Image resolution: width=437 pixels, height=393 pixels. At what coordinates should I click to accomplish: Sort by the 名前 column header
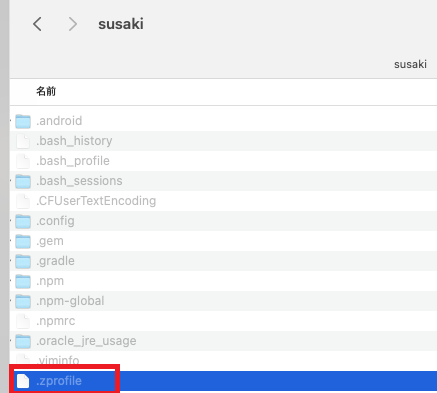pyautogui.click(x=46, y=91)
